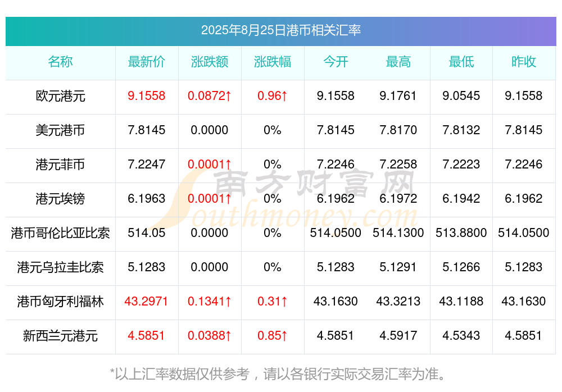Click 欧元港元 low value 9.0545

click(x=461, y=95)
